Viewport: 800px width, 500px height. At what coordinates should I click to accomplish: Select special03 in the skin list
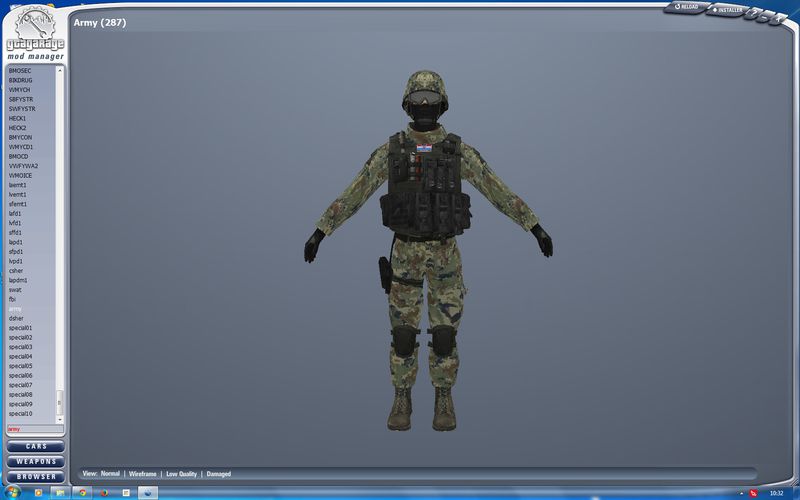coord(20,347)
